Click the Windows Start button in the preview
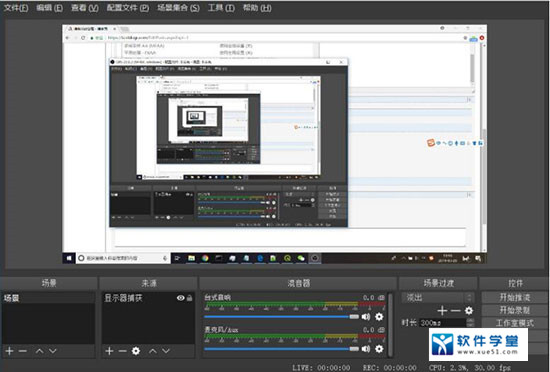 coord(69,258)
